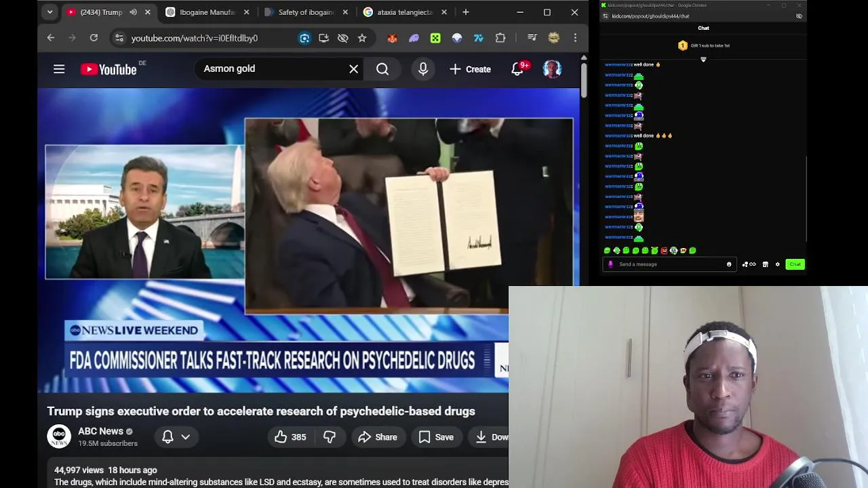The width and height of the screenshot is (868, 488).
Task: Click the browser address bar URL
Action: pyautogui.click(x=194, y=38)
